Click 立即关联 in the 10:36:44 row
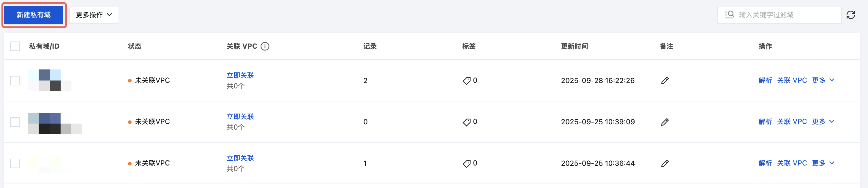The height and width of the screenshot is (188, 868). pos(240,158)
